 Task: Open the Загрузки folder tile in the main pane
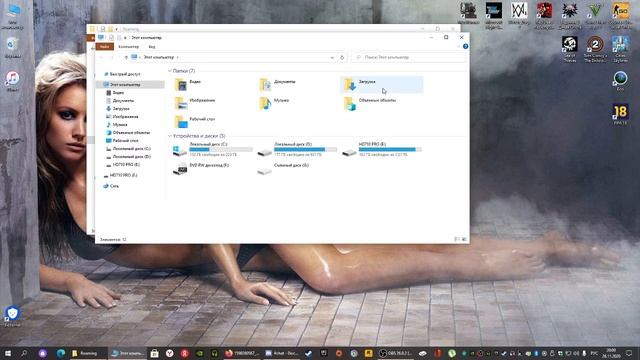click(382, 84)
